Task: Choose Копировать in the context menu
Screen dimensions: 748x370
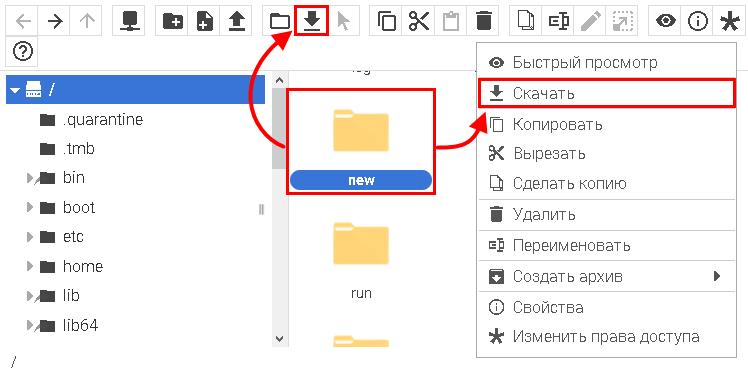Action: 606,124
